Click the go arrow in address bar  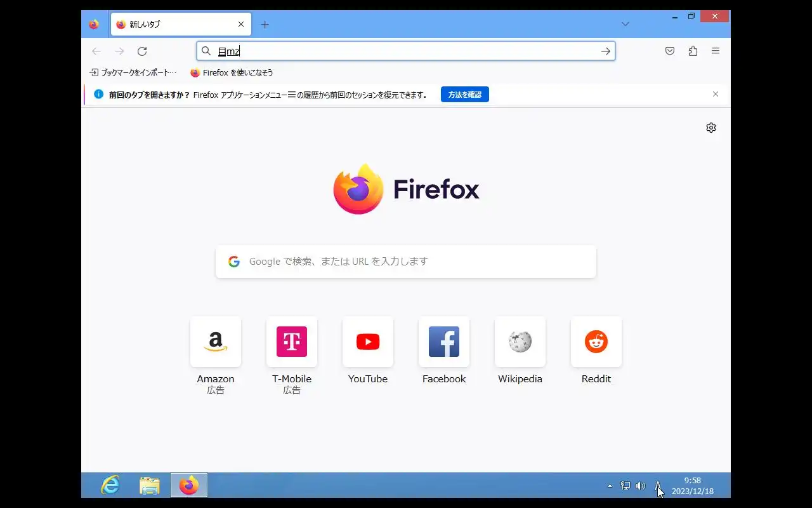606,51
